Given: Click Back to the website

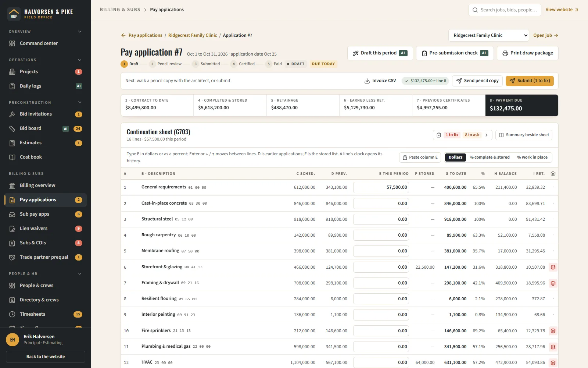Looking at the screenshot, I should pos(46,357).
